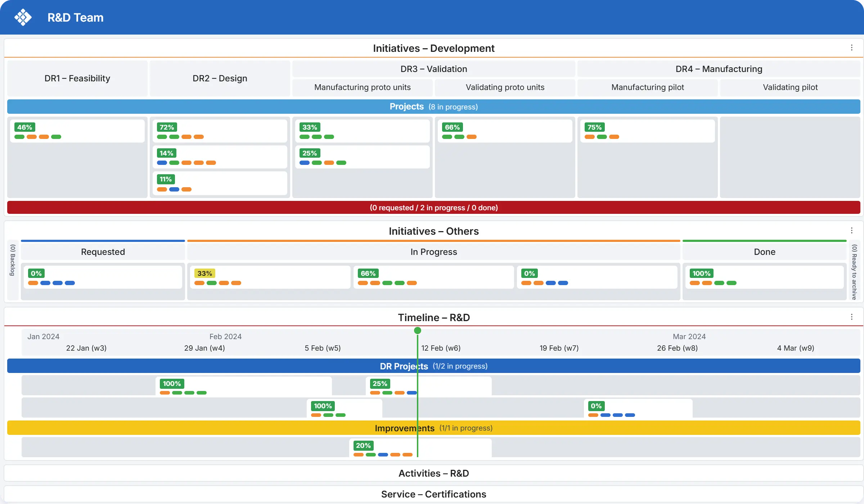The width and height of the screenshot is (864, 504).
Task: Open the 75% card under Manufacturing pilot
Action: (x=648, y=131)
